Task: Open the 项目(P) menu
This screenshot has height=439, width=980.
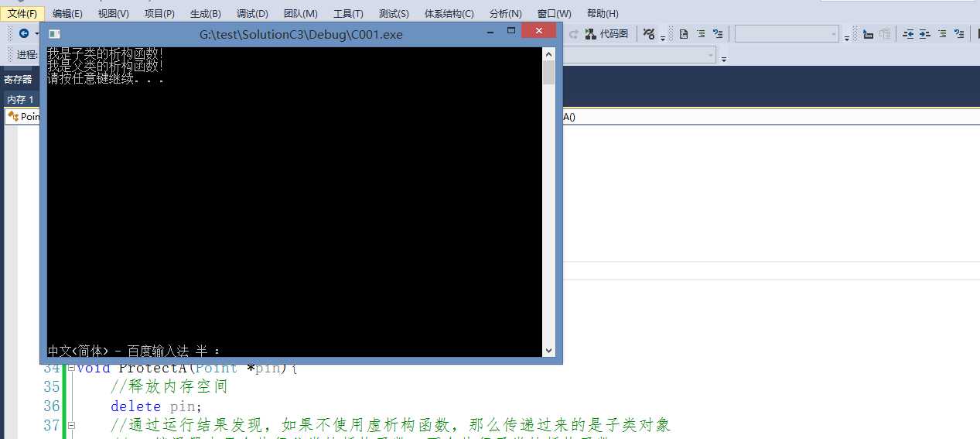Action: tap(159, 14)
